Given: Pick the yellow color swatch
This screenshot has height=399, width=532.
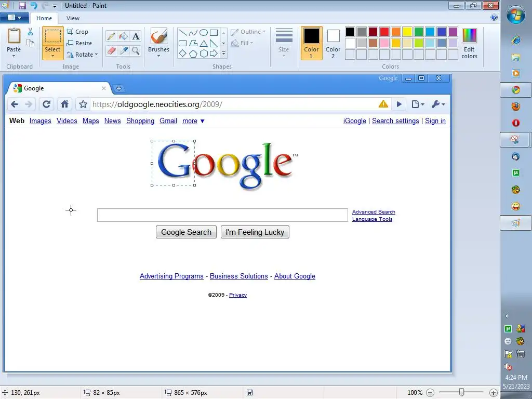Looking at the screenshot, I should (407, 32).
